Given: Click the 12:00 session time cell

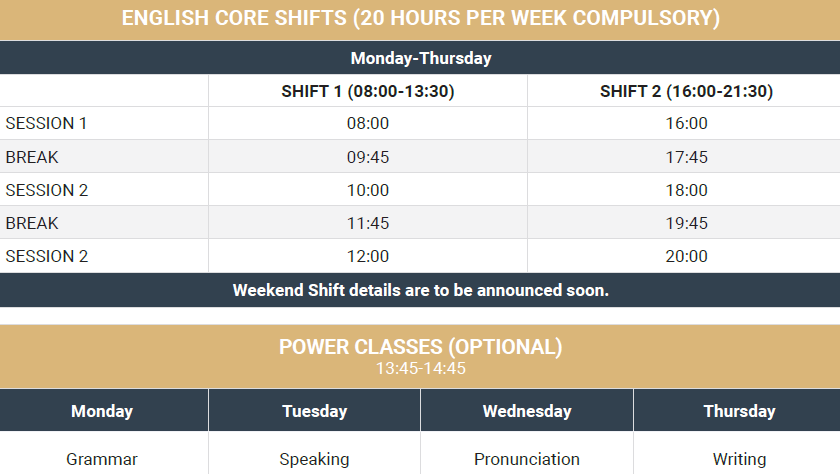Looking at the screenshot, I should click(368, 256).
